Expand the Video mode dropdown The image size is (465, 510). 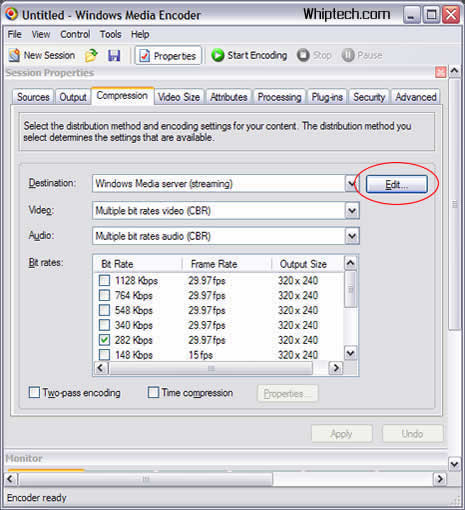pyautogui.click(x=352, y=211)
